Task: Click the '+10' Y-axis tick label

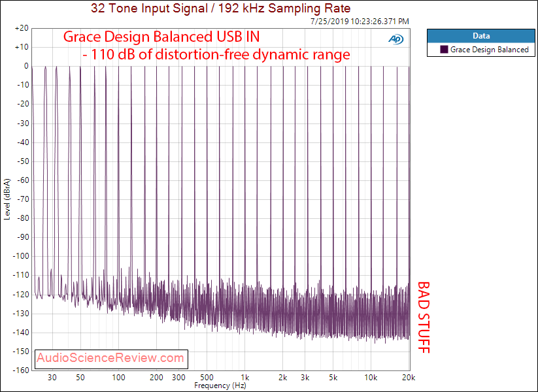Action: 22,47
